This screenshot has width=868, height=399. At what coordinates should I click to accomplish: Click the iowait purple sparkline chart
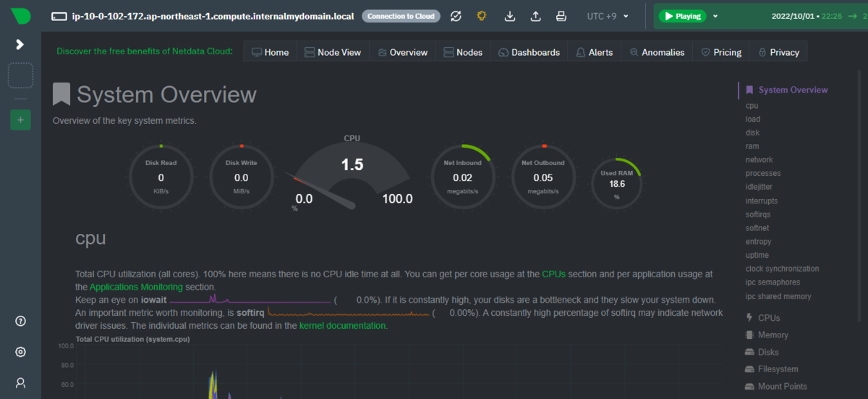251,299
